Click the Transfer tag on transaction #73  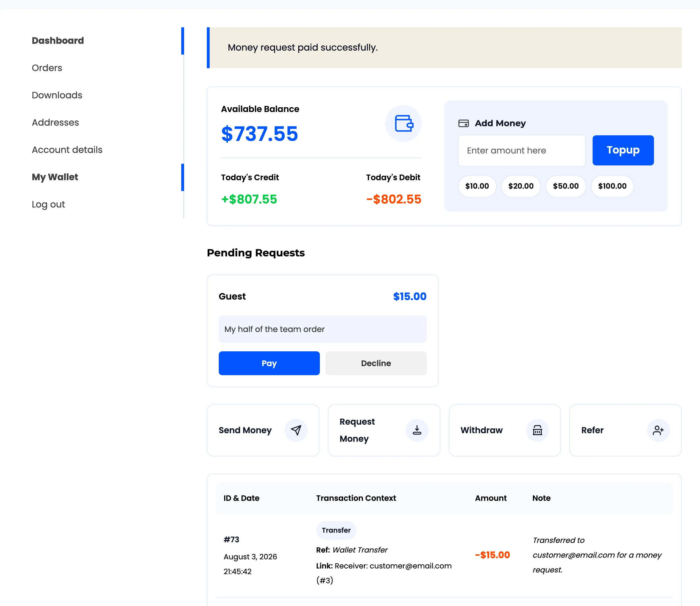(x=336, y=530)
